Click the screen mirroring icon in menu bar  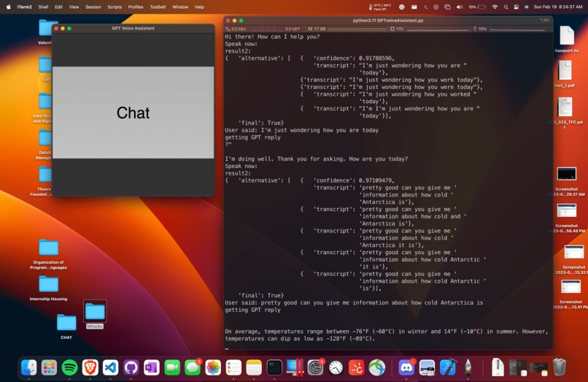coord(447,7)
